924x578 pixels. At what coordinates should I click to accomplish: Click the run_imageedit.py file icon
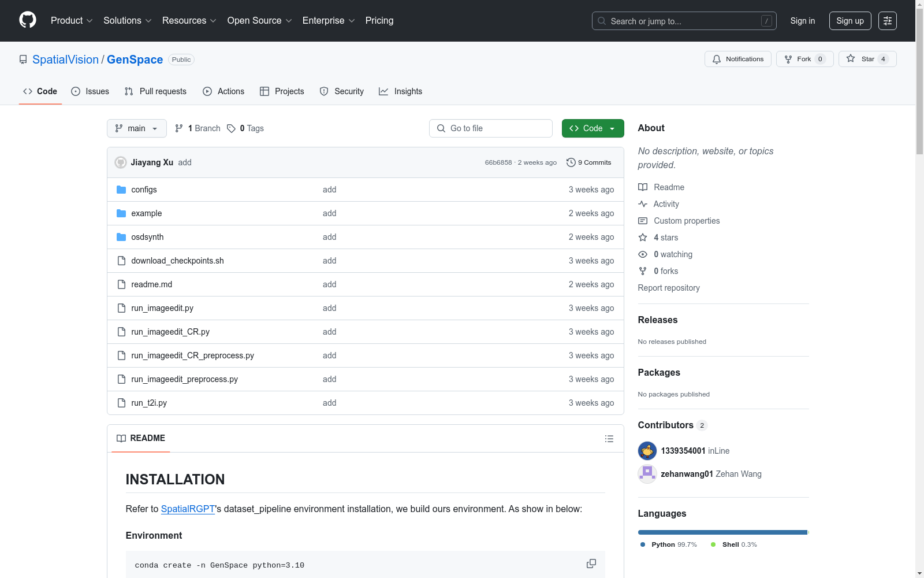(121, 308)
